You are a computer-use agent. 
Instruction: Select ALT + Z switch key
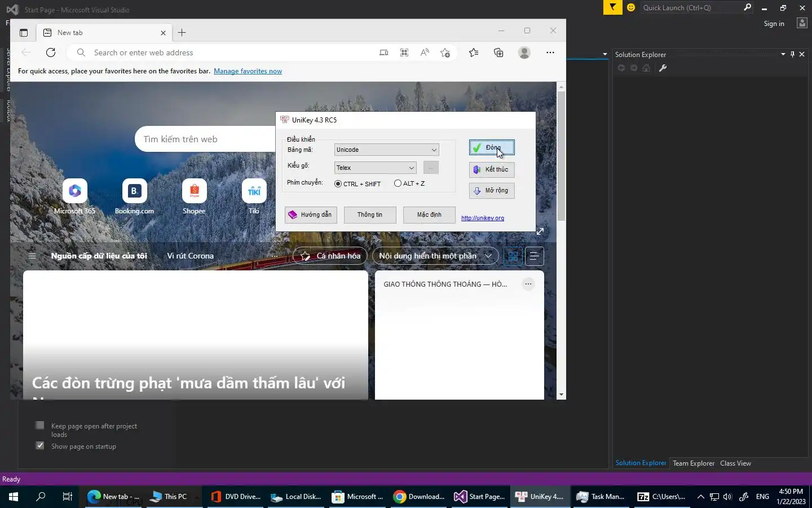(x=409, y=183)
